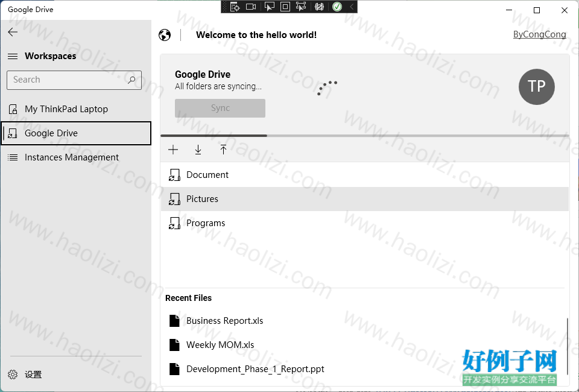Select the Programs folder row
This screenshot has width=579, height=392.
coord(365,223)
